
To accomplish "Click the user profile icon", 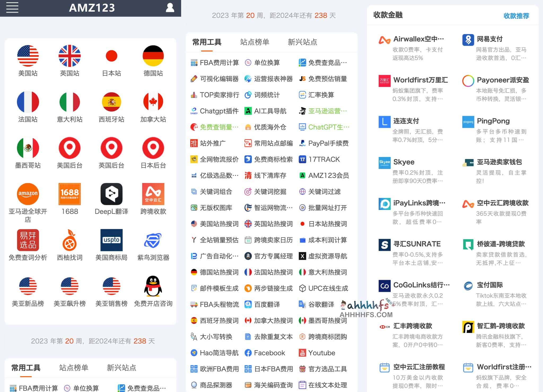I will 170,7.
